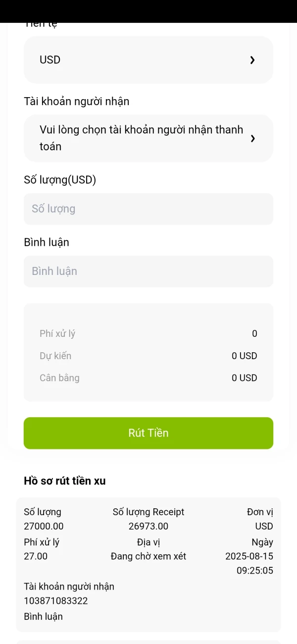Click the 27.00 processing fee in record

(36, 556)
